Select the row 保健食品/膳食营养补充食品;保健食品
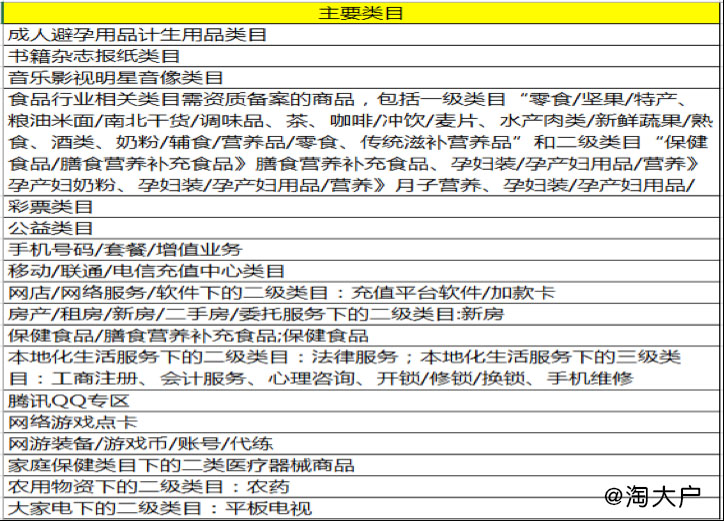The height and width of the screenshot is (521, 724). (361, 336)
